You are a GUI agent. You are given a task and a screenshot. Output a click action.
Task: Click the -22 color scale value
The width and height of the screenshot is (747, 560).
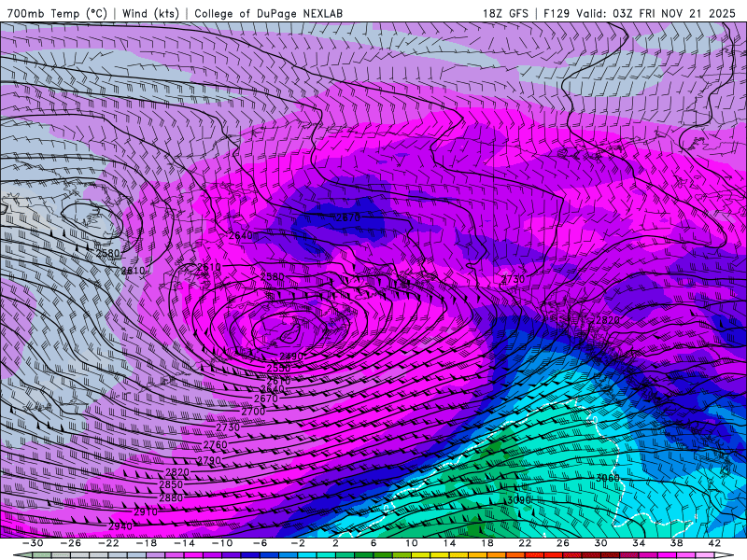point(108,543)
